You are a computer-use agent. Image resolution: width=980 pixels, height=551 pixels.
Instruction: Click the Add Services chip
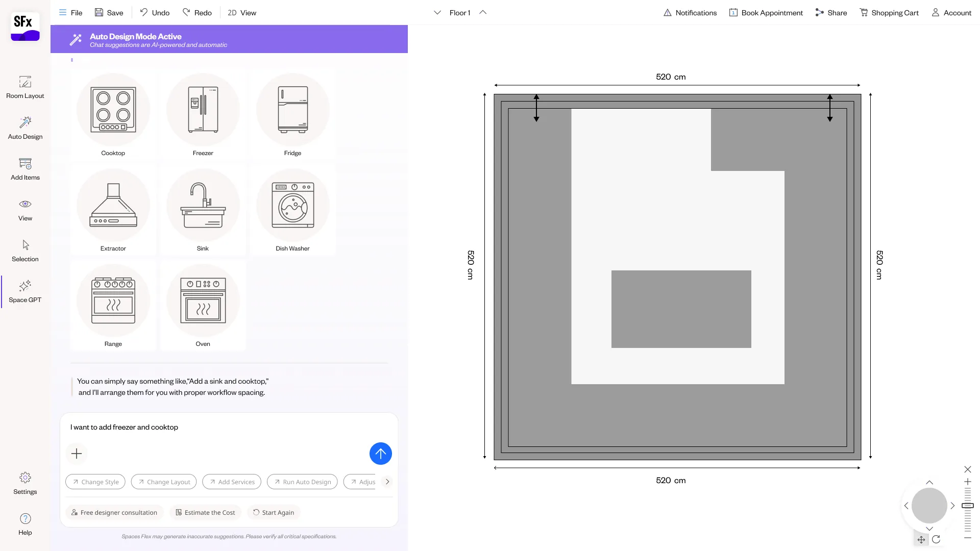click(232, 482)
